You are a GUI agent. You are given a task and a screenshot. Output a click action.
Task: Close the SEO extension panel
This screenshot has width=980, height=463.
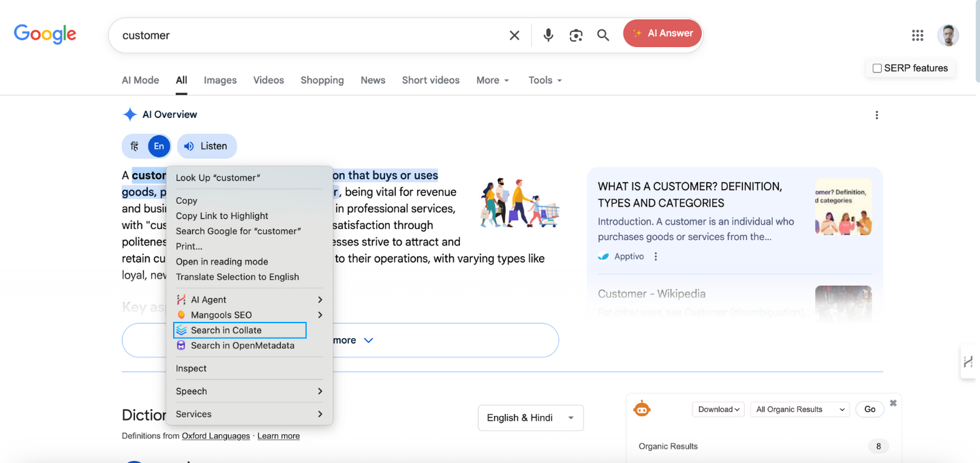pyautogui.click(x=893, y=403)
